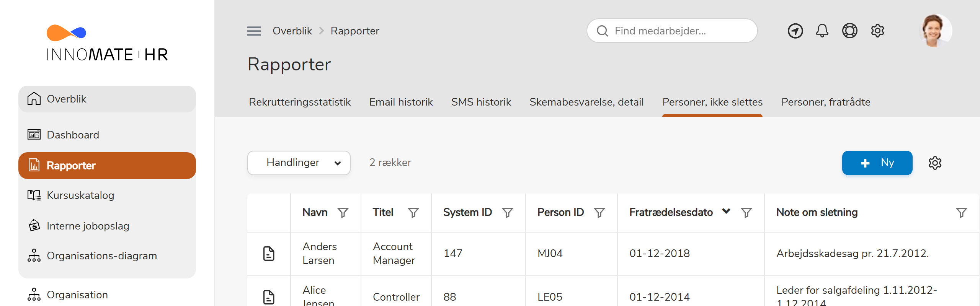The height and width of the screenshot is (306, 980).
Task: Click the hamburger menu icon
Action: [x=254, y=31]
